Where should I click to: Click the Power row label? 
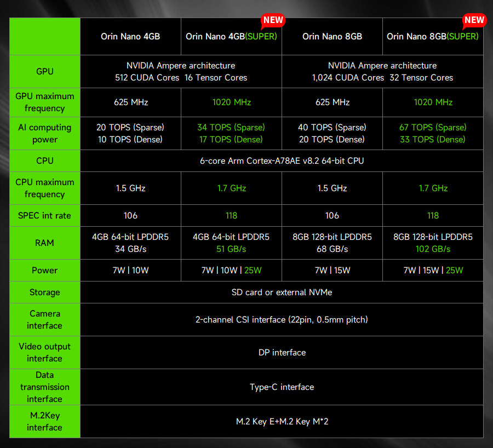(x=45, y=270)
